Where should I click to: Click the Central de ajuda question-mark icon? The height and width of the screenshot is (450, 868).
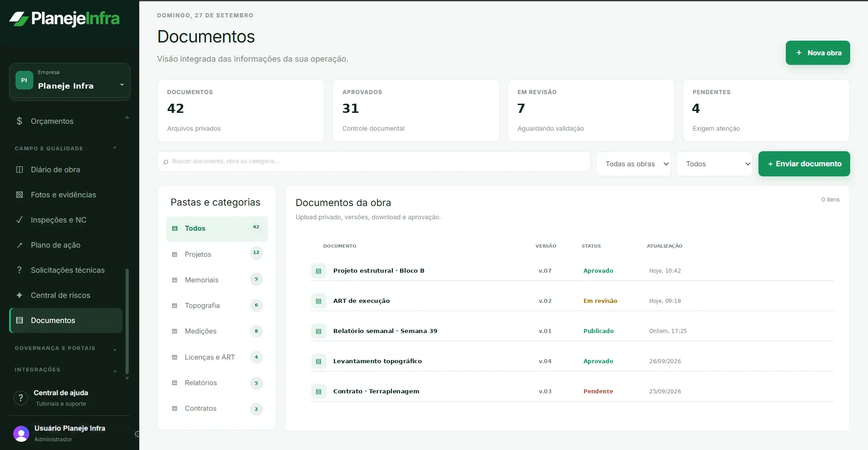pos(21,398)
